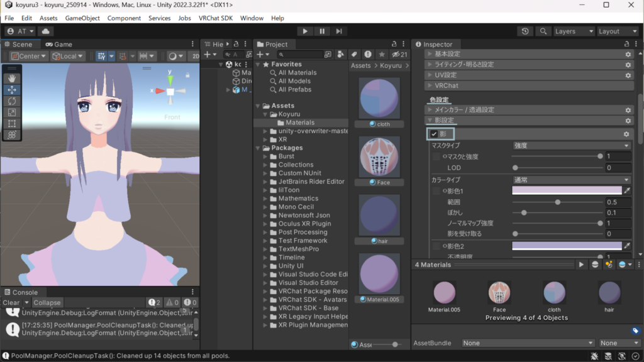Select the Hand view tool
This screenshot has width=644, height=362.
[x=12, y=79]
